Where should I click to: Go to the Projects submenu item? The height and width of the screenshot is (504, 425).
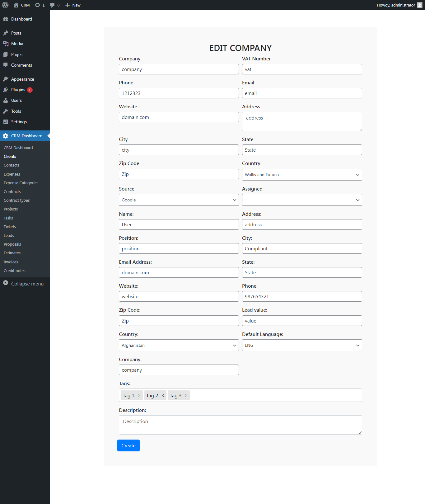(x=11, y=209)
